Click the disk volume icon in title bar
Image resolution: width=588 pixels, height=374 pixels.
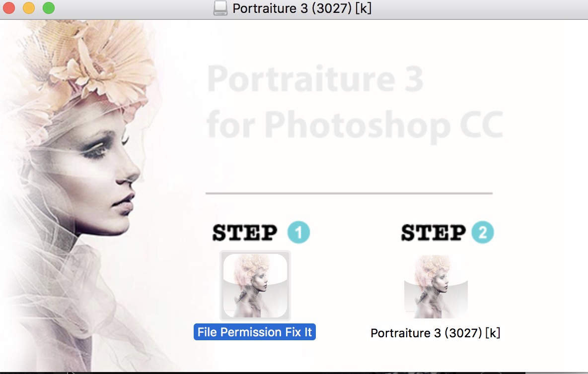(220, 8)
